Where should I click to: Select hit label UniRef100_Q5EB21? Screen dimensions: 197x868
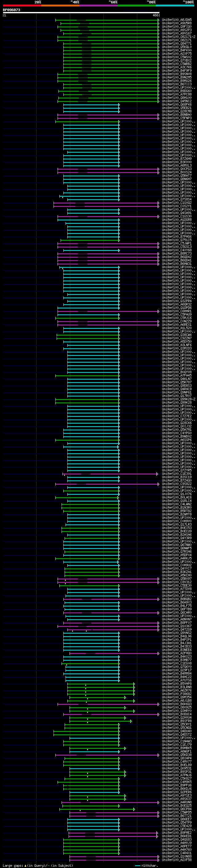(177, 108)
